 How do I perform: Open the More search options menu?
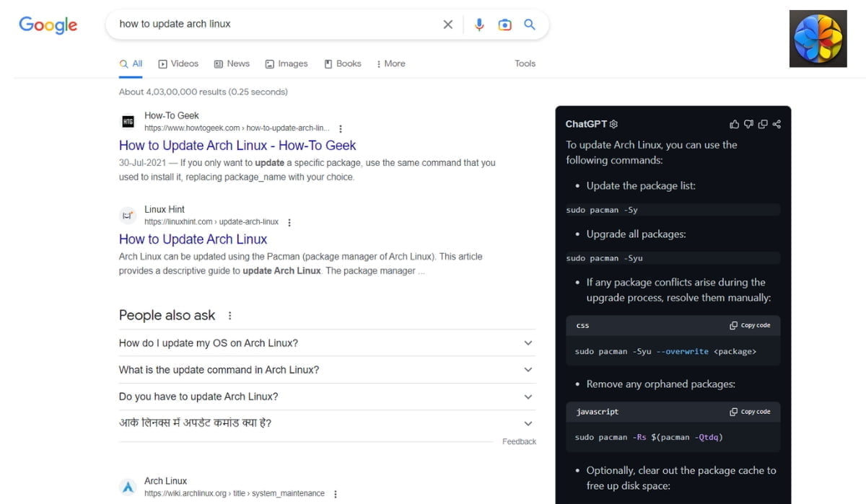[x=390, y=63]
